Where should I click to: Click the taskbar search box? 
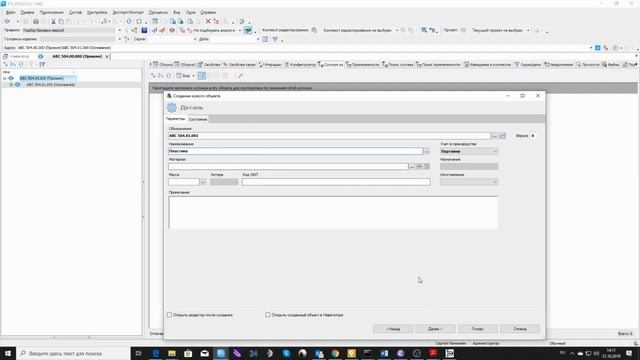73,353
